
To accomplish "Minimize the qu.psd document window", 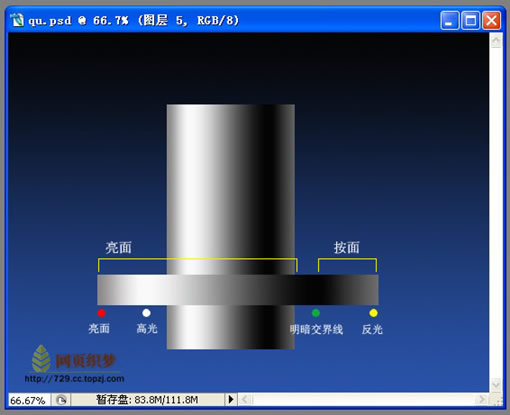I will (450, 21).
